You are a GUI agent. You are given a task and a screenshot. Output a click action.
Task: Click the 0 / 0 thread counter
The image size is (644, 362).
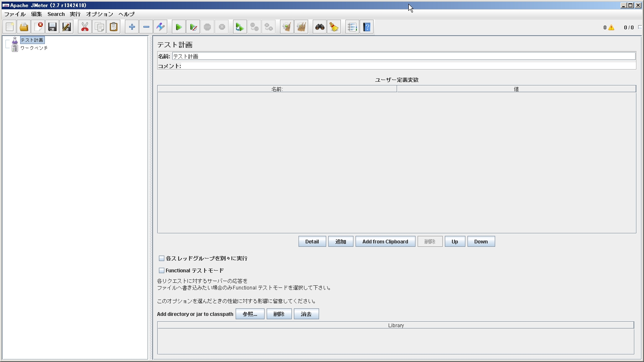(629, 28)
